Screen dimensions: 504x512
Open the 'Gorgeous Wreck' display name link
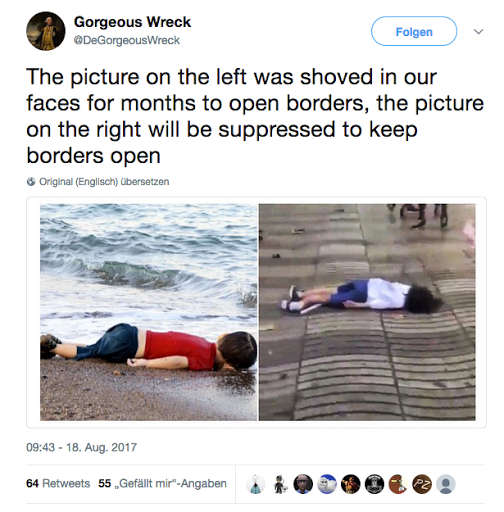tap(132, 22)
